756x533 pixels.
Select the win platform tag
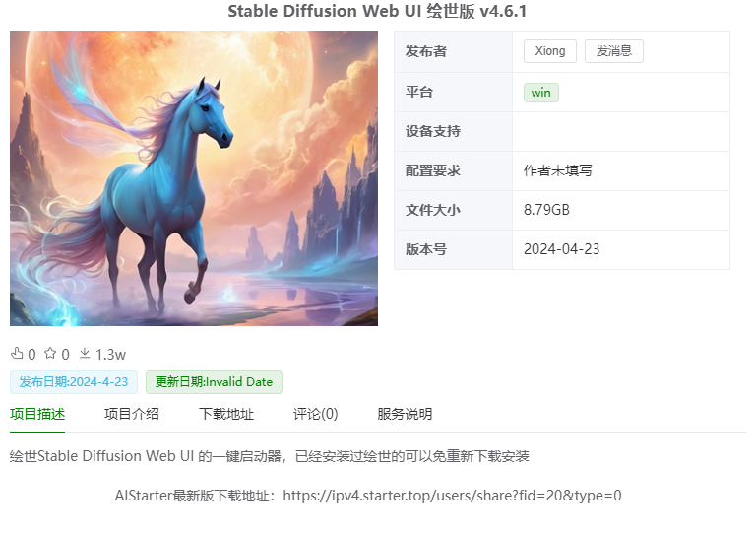coord(541,93)
